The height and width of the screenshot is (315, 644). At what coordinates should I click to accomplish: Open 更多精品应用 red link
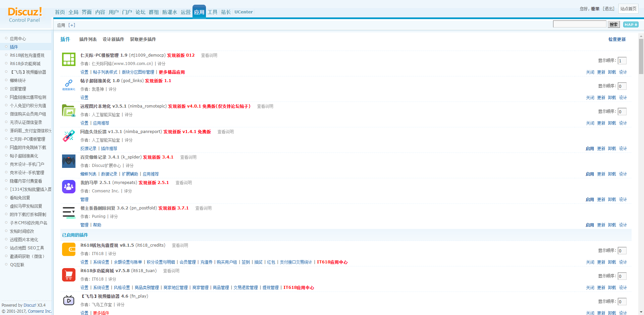click(172, 72)
